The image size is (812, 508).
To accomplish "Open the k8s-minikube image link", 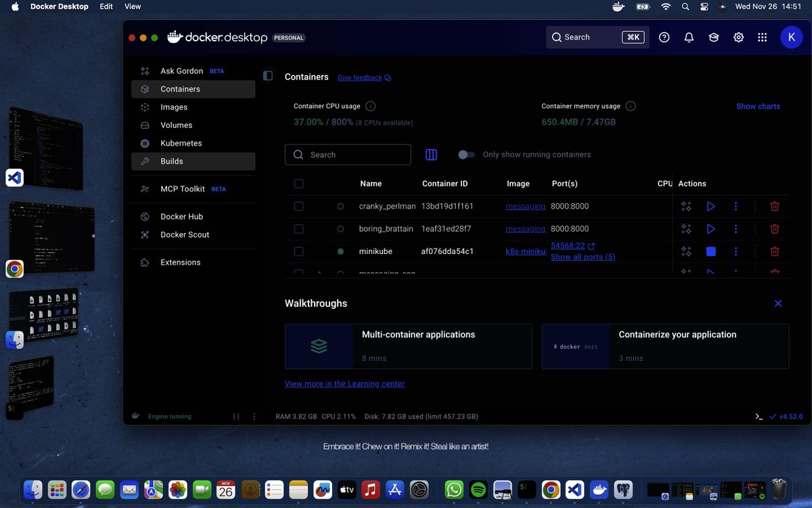I will (x=526, y=251).
